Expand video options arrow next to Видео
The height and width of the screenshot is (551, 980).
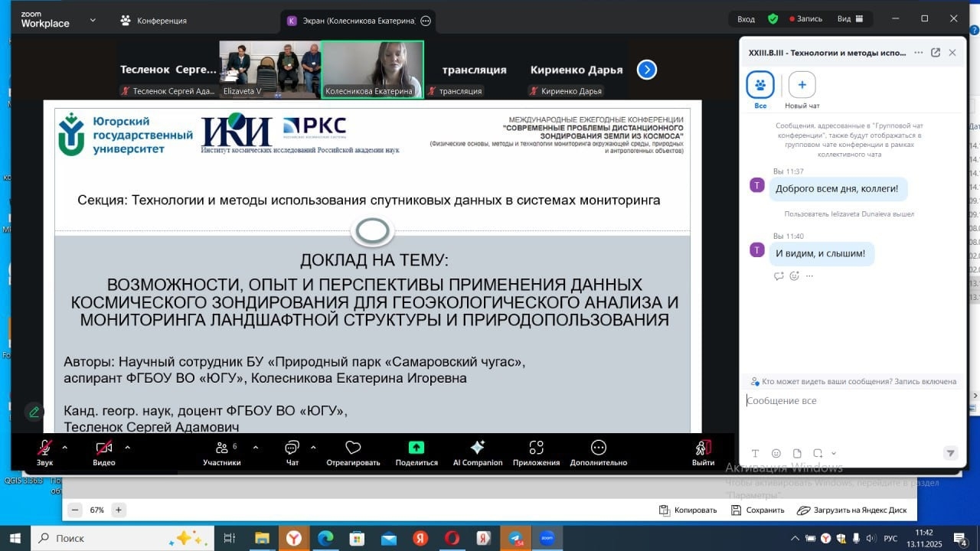pyautogui.click(x=127, y=447)
